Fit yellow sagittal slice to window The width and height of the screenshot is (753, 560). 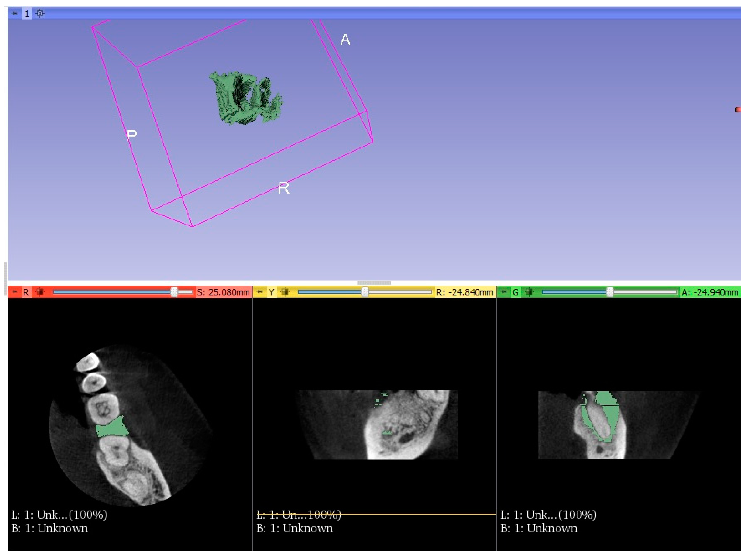click(x=285, y=292)
